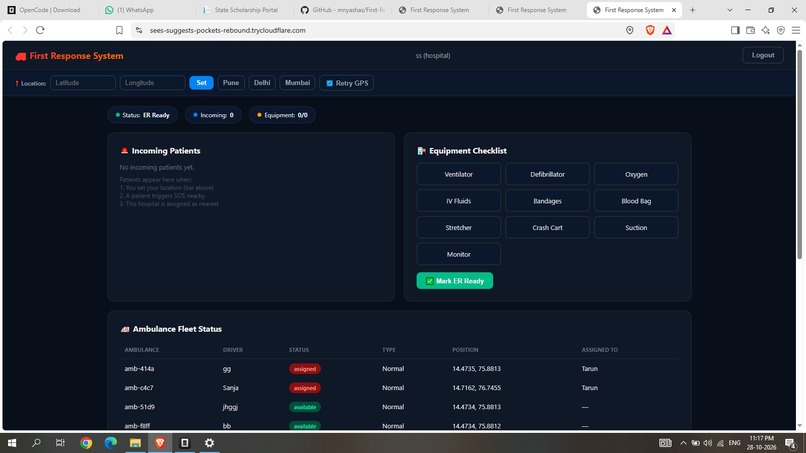Close the active First Response System tab

coord(674,10)
